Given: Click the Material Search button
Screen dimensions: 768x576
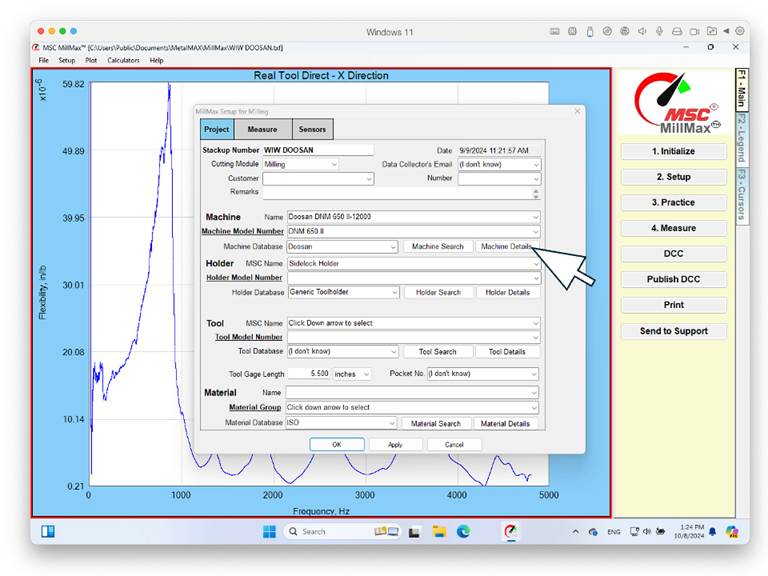Looking at the screenshot, I should pos(436,423).
